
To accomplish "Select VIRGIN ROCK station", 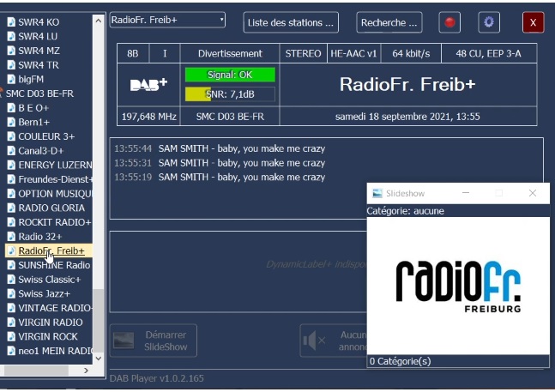I will (x=48, y=336).
